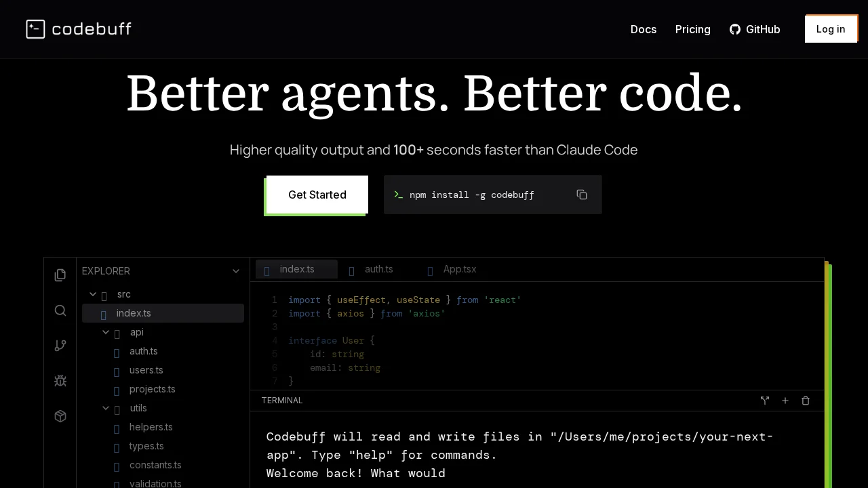Click the terminal trash icon
868x488 pixels.
[x=806, y=401]
